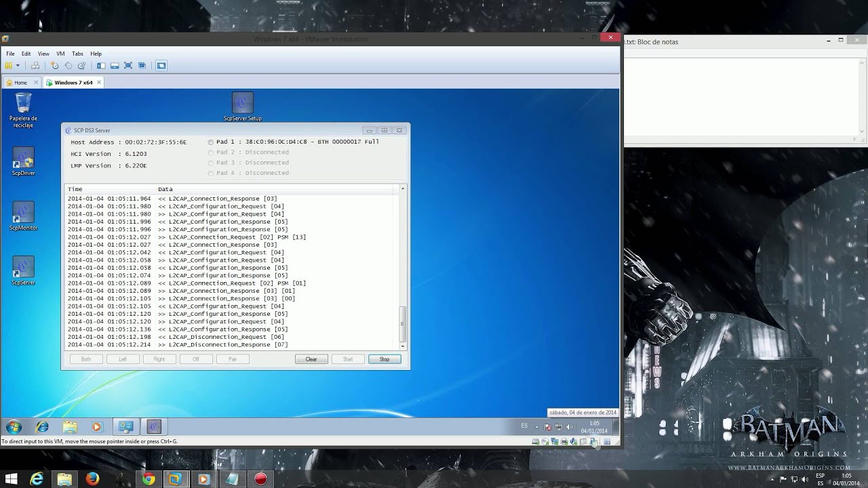This screenshot has width=868, height=488.
Task: Enter full screen mode via toolbar icon
Action: coord(128,66)
